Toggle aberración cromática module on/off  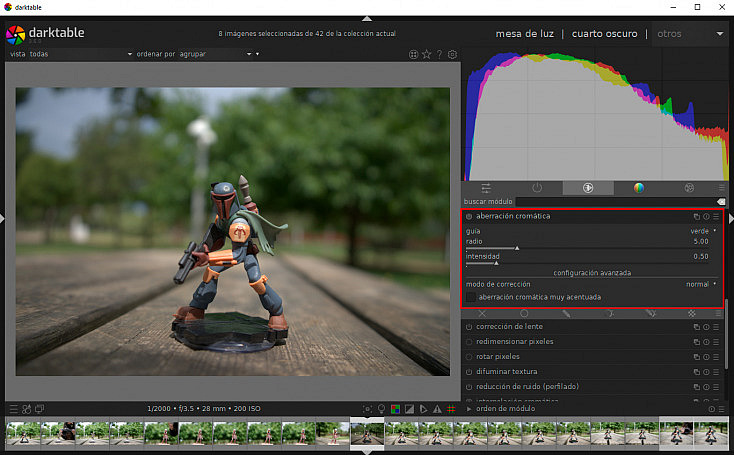click(469, 216)
